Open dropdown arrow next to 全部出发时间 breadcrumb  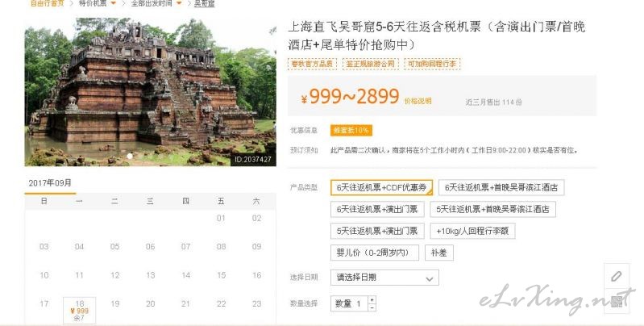pyautogui.click(x=179, y=3)
